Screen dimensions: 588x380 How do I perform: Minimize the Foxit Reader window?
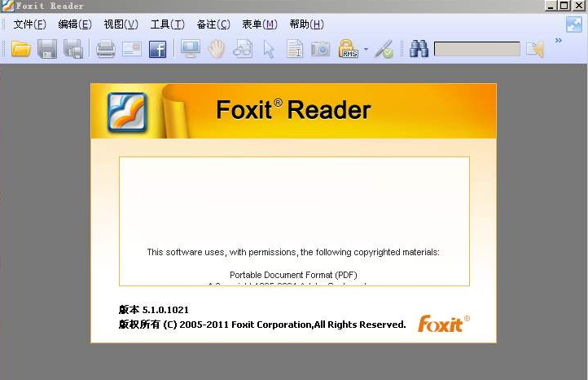click(x=551, y=6)
